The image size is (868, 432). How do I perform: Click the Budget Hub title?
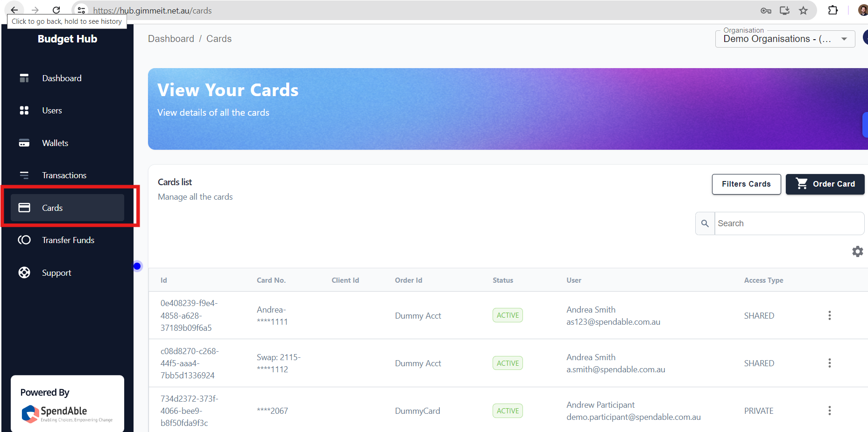67,39
